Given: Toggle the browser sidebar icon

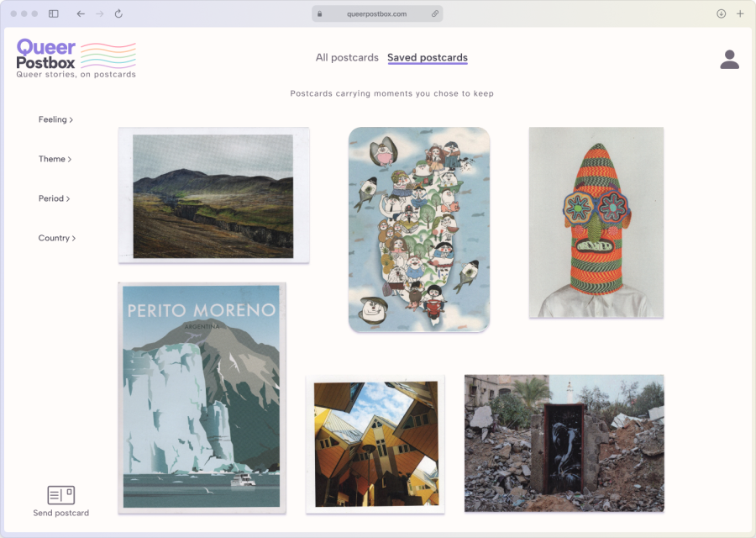Looking at the screenshot, I should tap(54, 14).
